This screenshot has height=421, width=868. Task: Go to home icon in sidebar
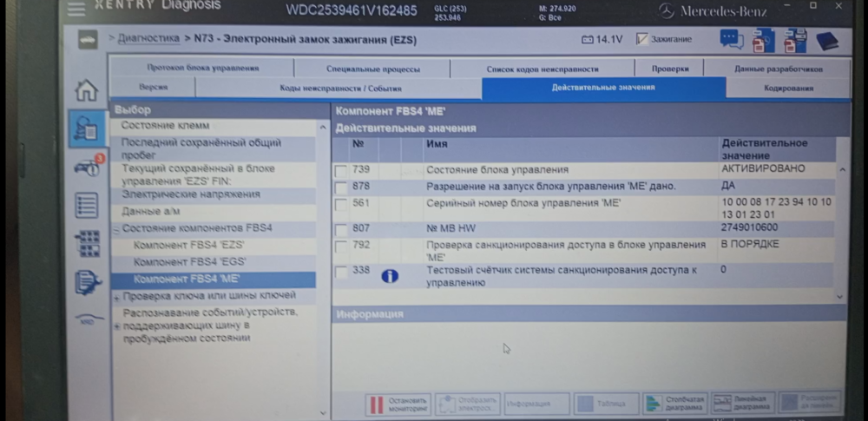point(86,90)
